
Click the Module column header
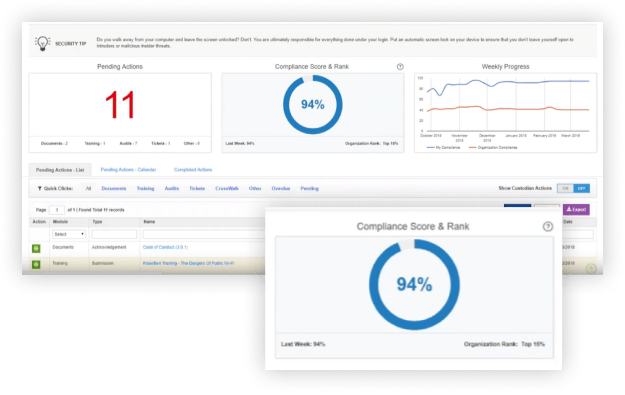[60, 222]
